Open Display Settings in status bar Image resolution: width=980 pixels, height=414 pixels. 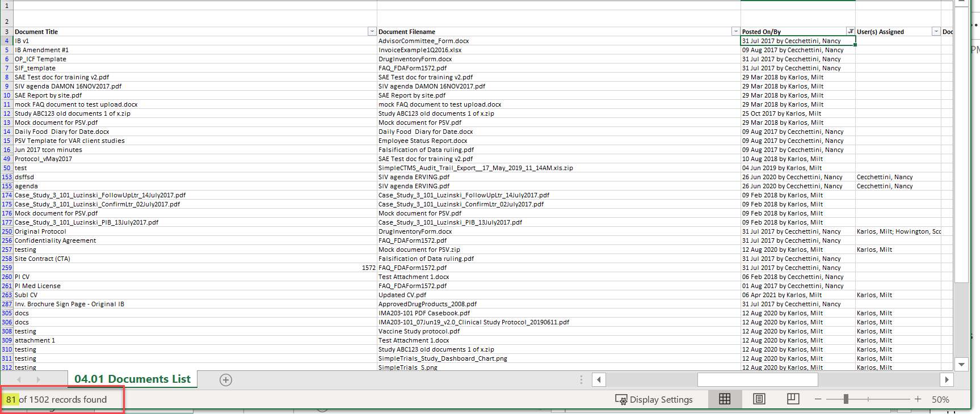pos(654,399)
